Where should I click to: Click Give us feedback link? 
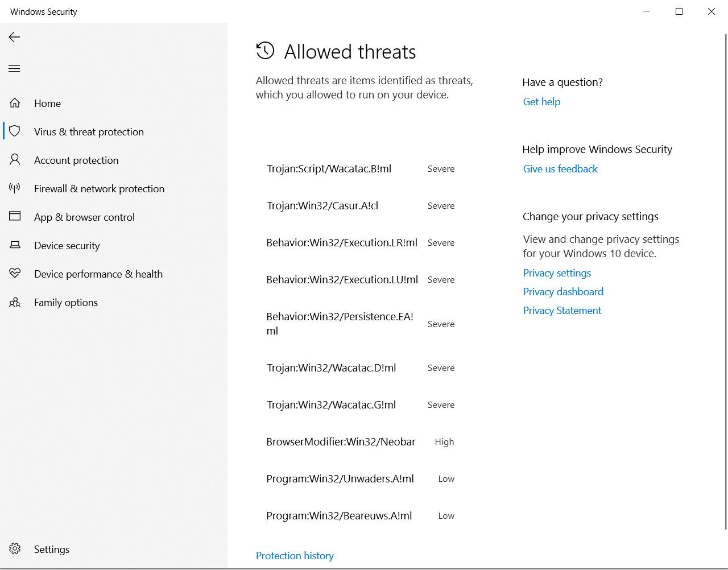point(560,169)
